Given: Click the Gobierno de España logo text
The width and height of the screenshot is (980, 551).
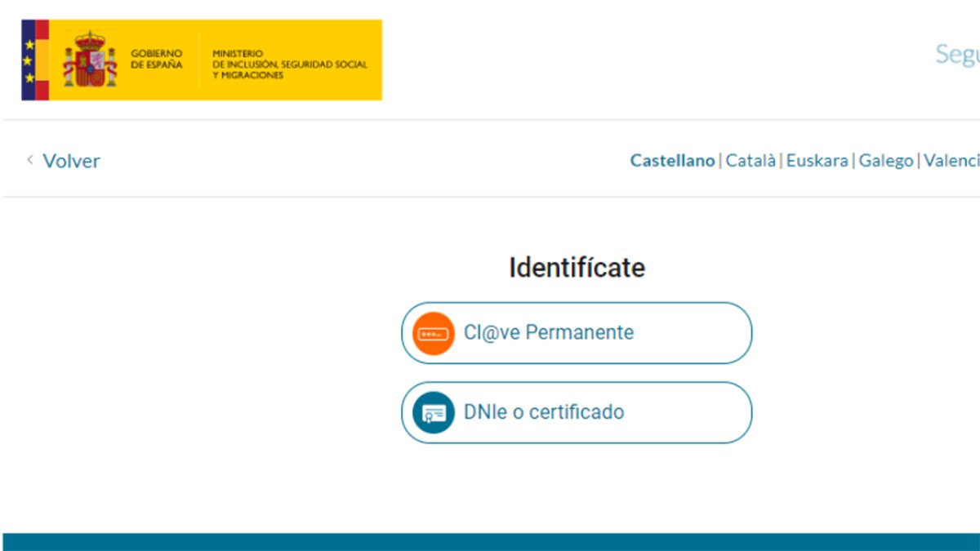Looking at the screenshot, I should 156,60.
